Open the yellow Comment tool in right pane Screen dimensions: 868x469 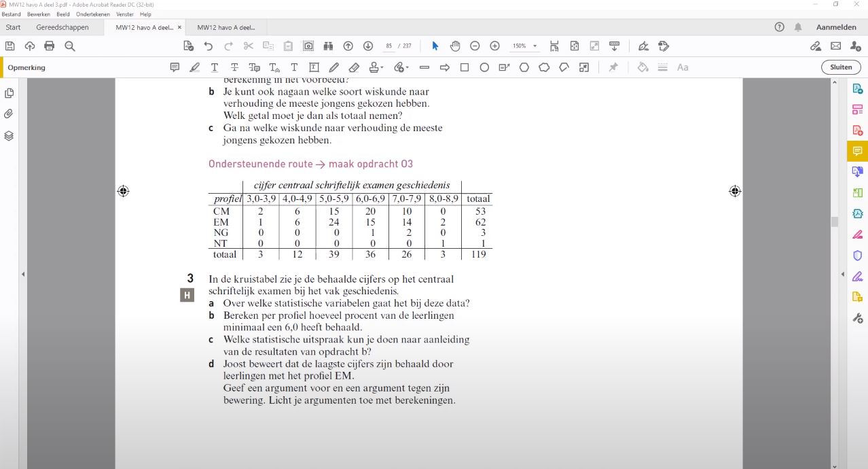pos(857,151)
